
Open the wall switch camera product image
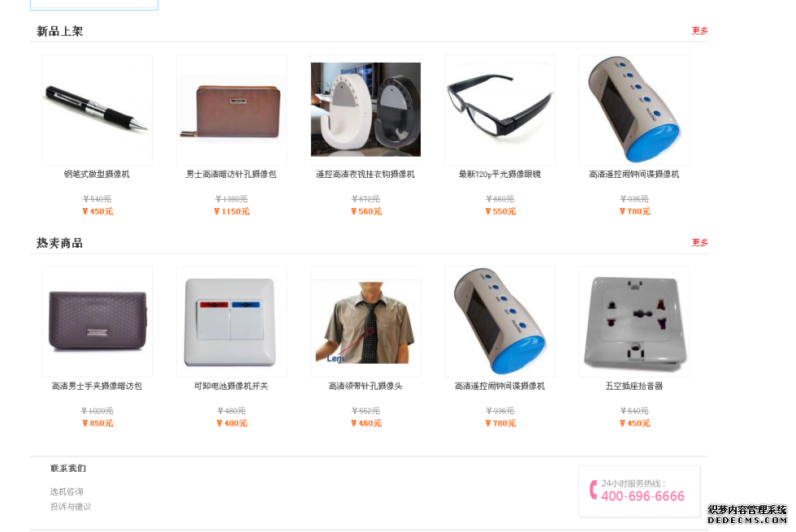(231, 322)
